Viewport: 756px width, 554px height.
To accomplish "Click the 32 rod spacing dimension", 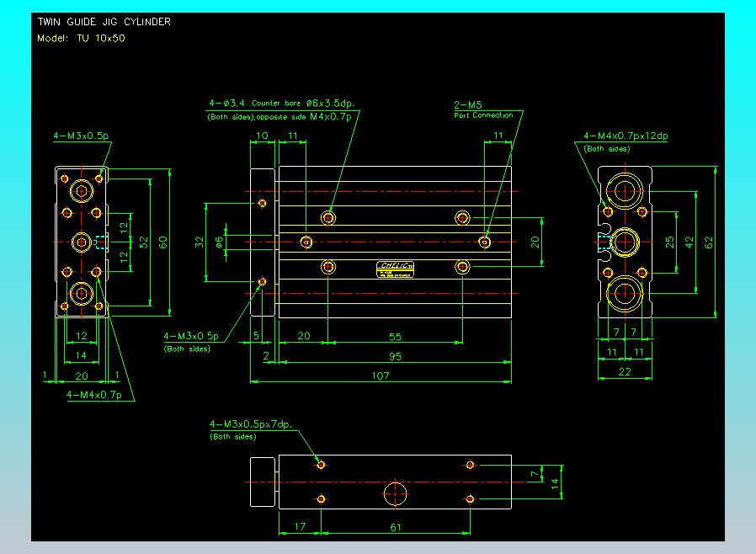I will 200,242.
